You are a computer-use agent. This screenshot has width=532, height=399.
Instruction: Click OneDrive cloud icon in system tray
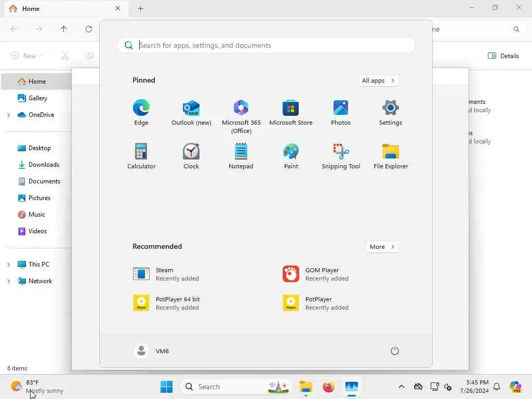pos(418,387)
